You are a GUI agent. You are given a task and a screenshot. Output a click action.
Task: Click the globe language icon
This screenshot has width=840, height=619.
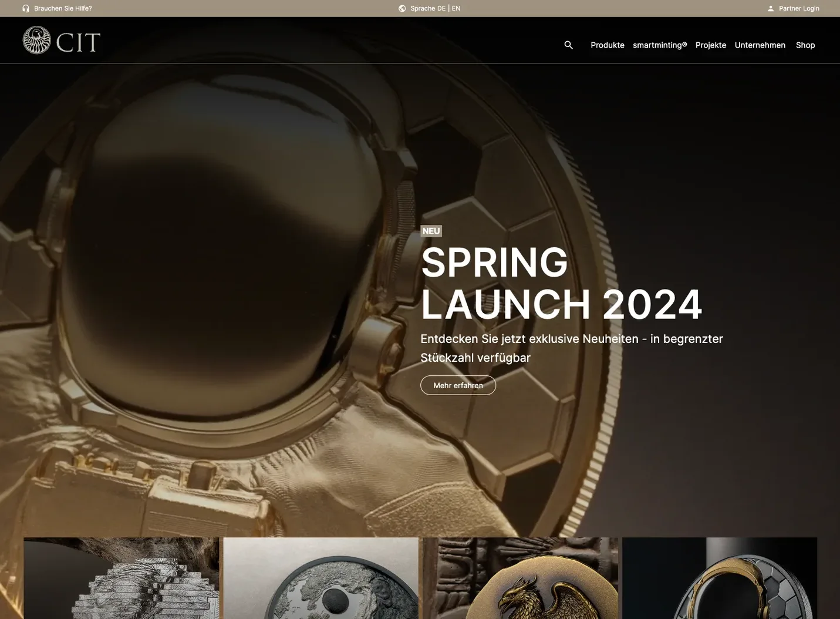click(x=402, y=8)
